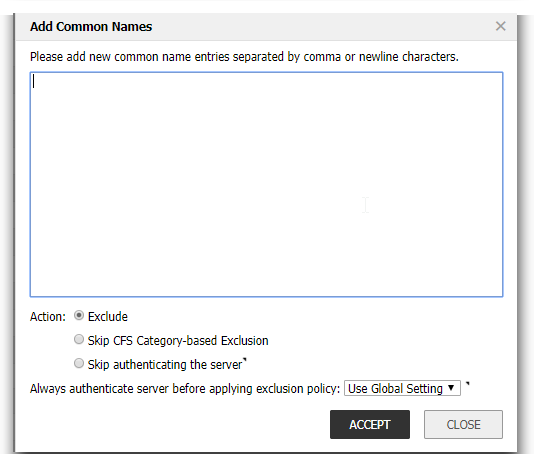Select the Skip authenticating the server radio button
Viewport: 534px width, 469px height.
(x=79, y=363)
